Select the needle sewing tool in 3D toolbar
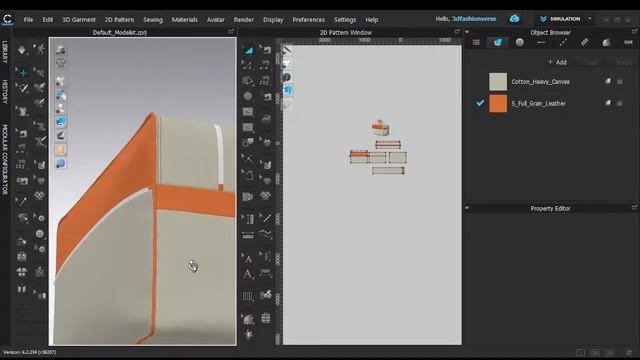 click(22, 201)
